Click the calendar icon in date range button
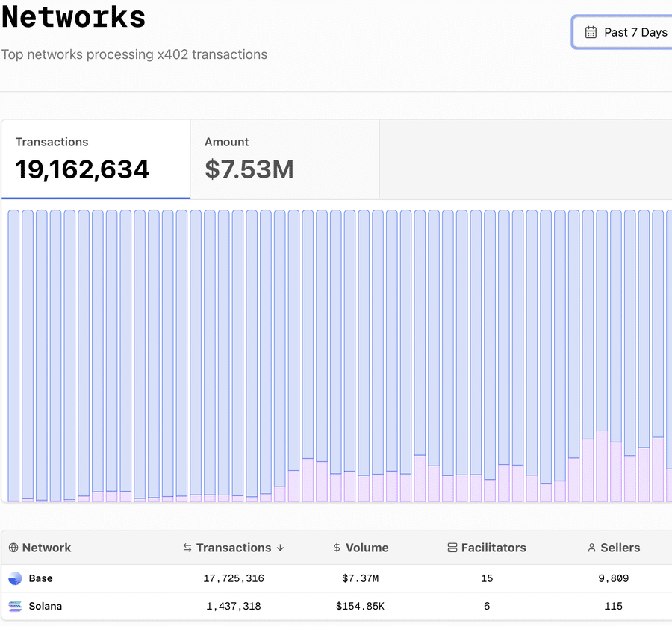The height and width of the screenshot is (626, 672). (x=591, y=32)
